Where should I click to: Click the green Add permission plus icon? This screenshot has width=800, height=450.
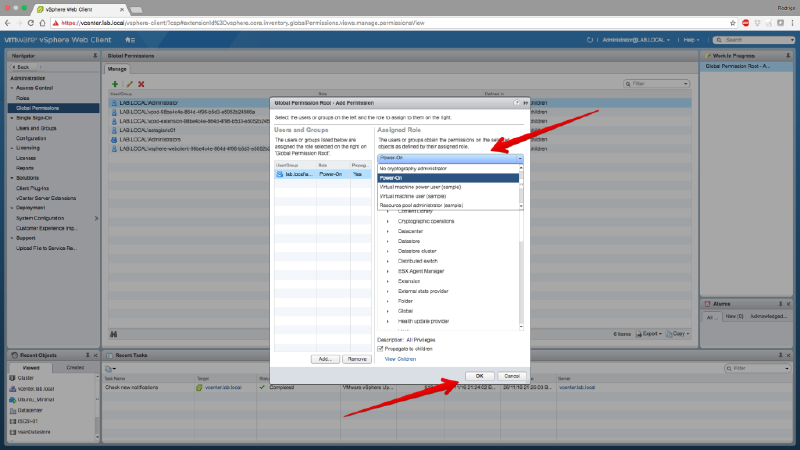coord(114,84)
